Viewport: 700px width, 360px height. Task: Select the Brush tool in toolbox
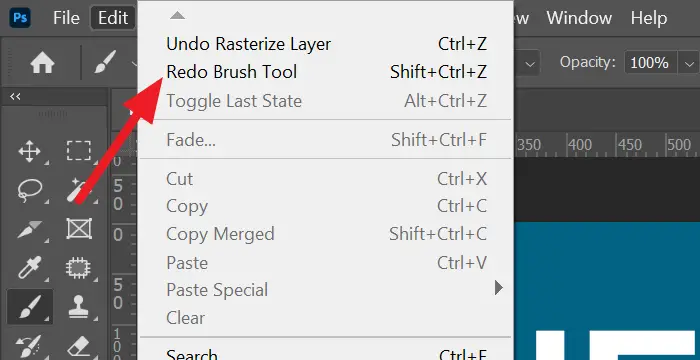[30, 306]
